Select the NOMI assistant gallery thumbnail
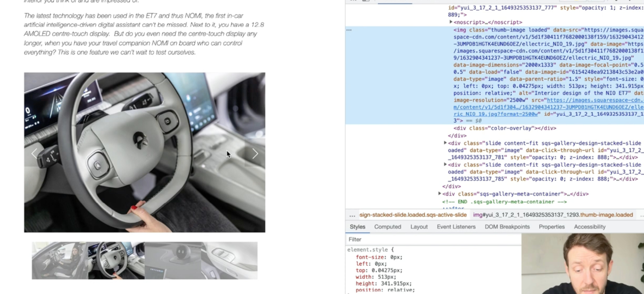Image resolution: width=644 pixels, height=294 pixels. point(173,260)
